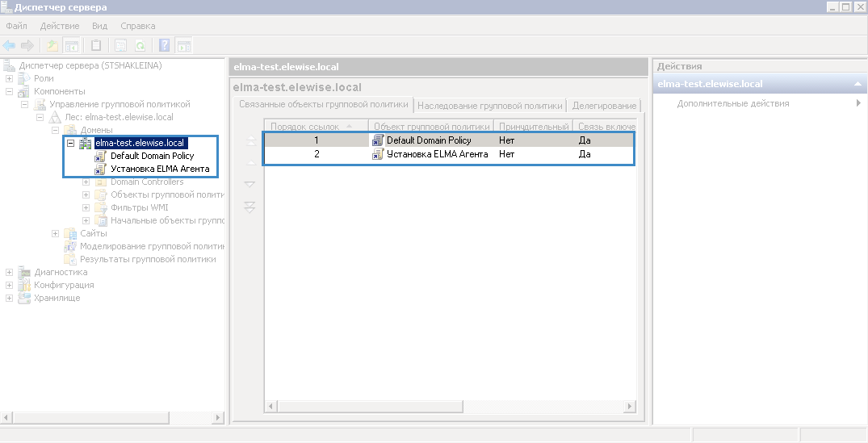
Task: Sort by Порядок ссылок column header
Action: point(316,127)
